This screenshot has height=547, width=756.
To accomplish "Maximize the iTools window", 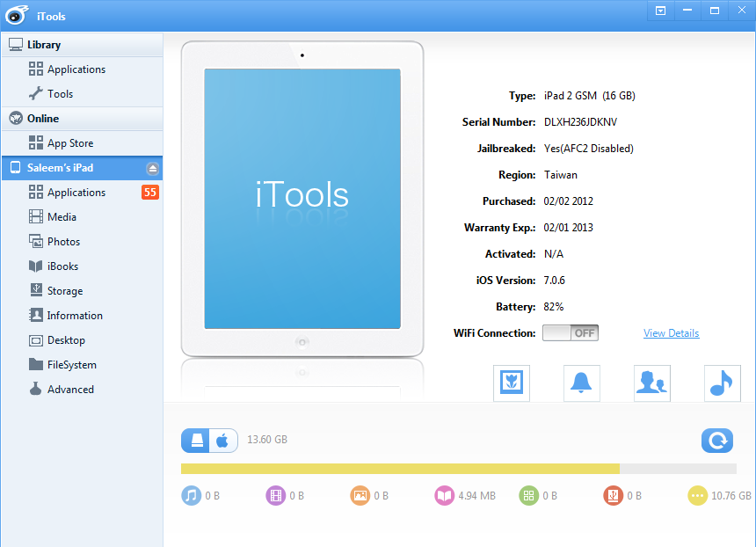I will point(715,11).
